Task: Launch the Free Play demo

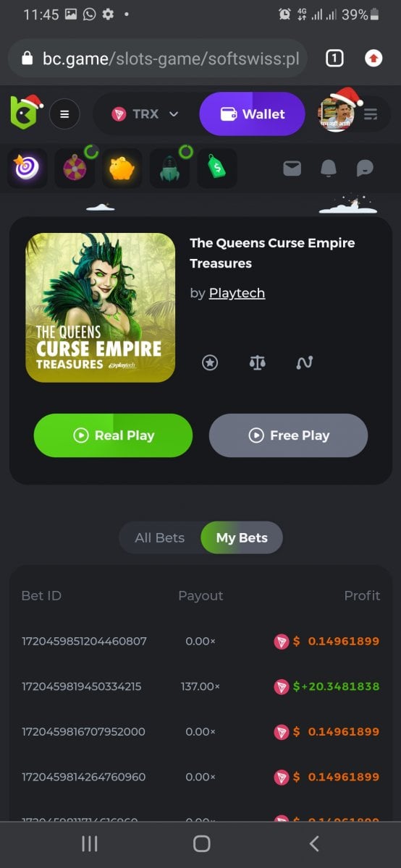Action: point(288,435)
